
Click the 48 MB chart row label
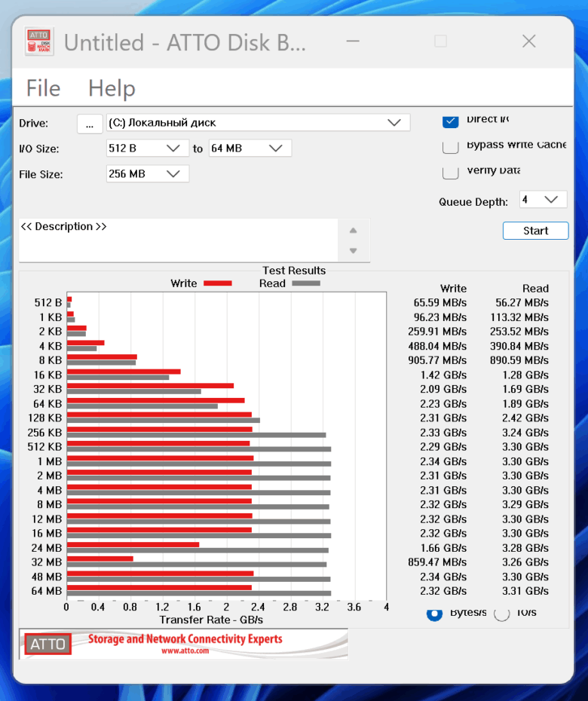click(47, 577)
